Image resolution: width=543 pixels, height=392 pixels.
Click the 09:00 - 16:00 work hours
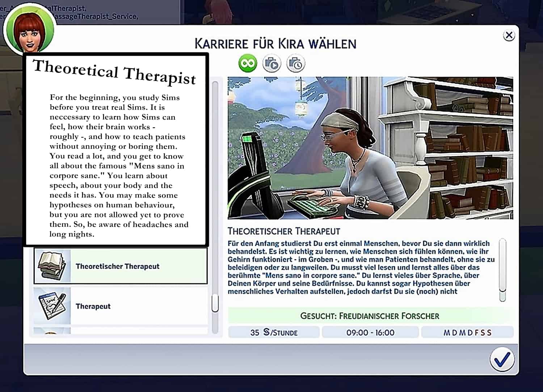click(x=370, y=332)
